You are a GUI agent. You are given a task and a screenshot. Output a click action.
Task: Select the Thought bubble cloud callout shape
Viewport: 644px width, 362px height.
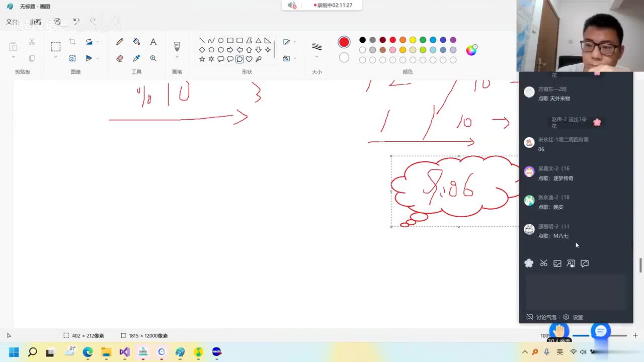pos(239,59)
